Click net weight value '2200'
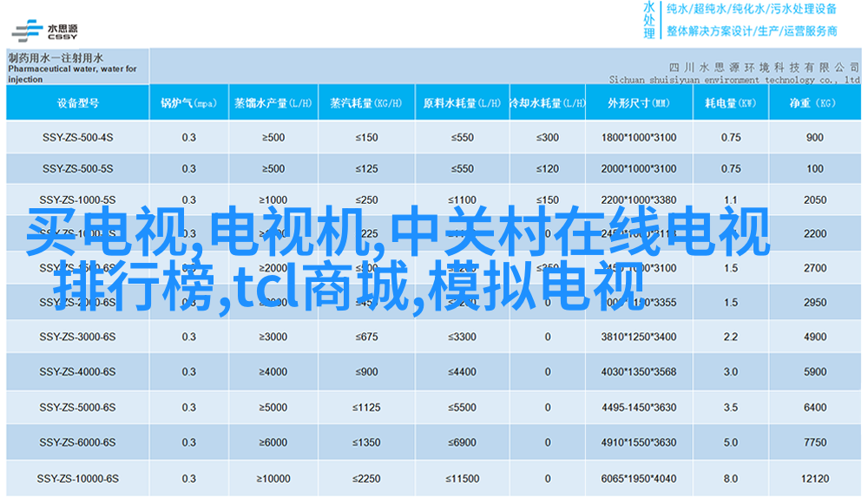Screen dimensions: 868x504 point(815,233)
